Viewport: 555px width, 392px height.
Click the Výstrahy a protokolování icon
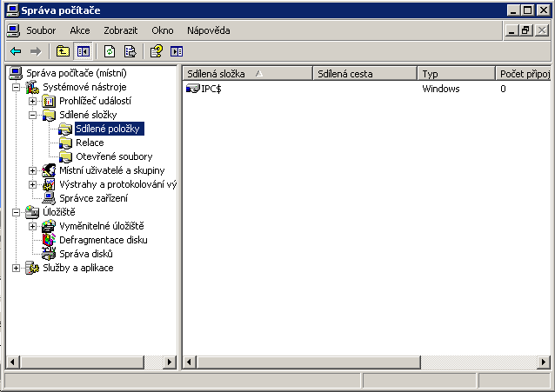click(49, 184)
